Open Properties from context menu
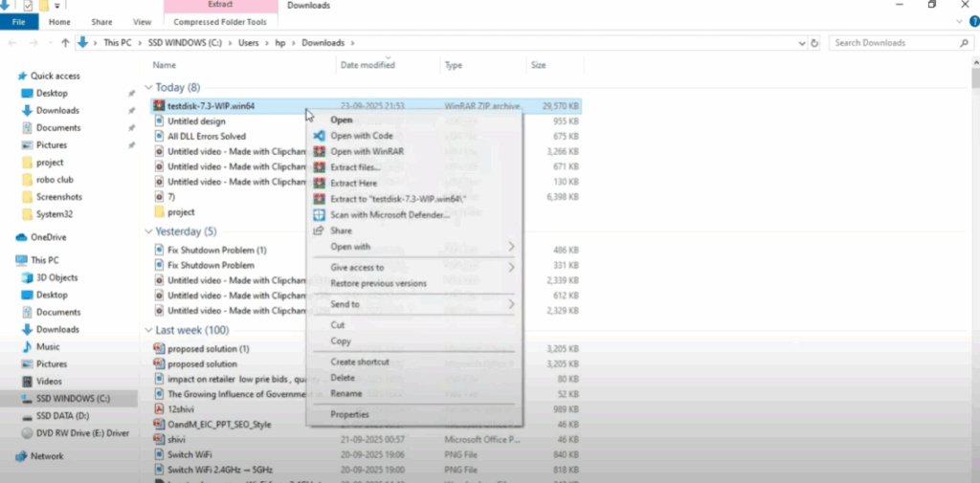980x483 pixels. pyautogui.click(x=349, y=414)
